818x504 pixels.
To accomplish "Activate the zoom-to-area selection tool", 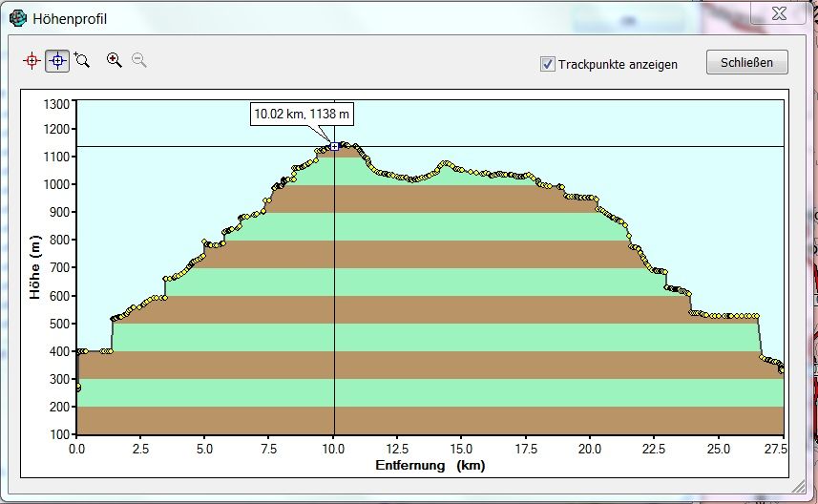I will click(x=82, y=60).
